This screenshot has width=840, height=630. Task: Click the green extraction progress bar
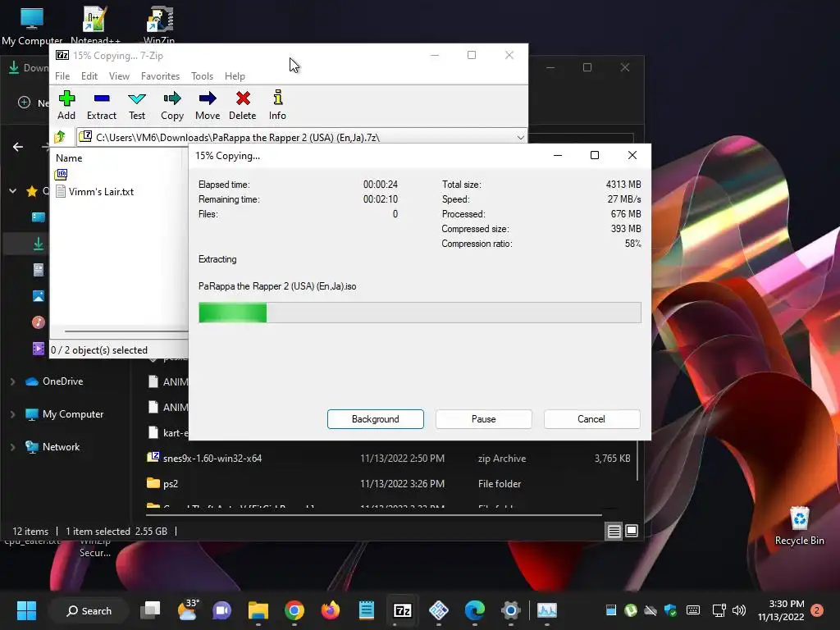tap(419, 313)
